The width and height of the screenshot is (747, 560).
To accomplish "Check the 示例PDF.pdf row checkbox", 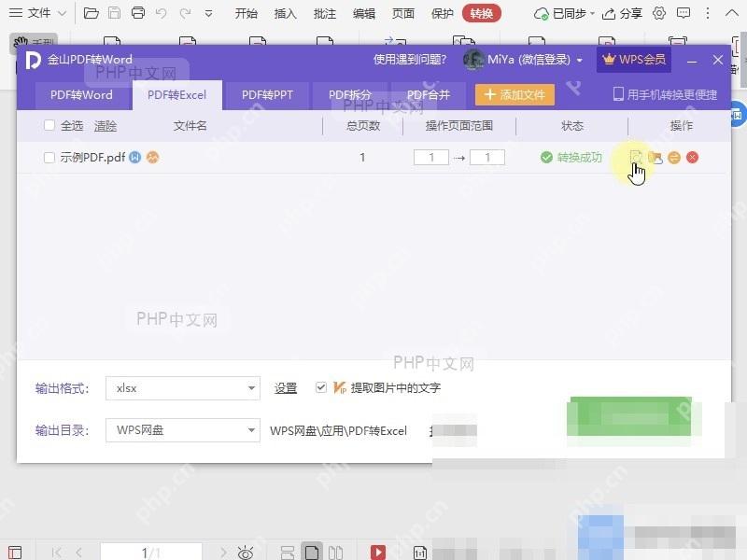I will click(x=49, y=157).
